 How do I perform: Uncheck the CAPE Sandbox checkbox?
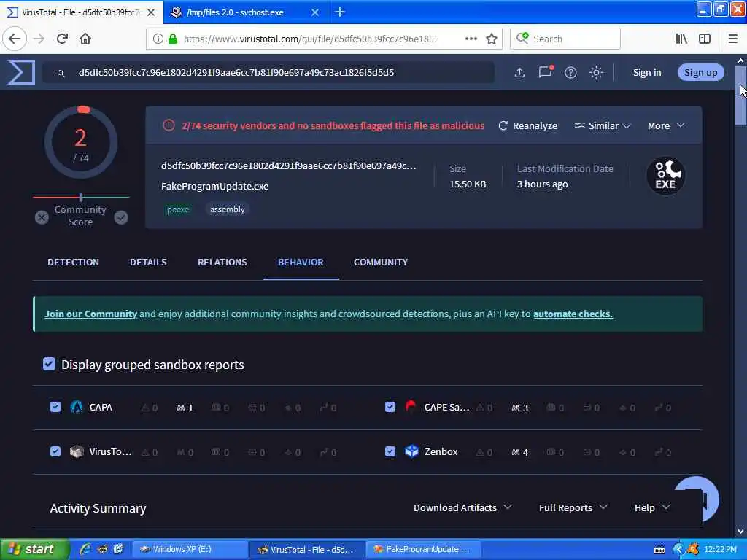[390, 407]
